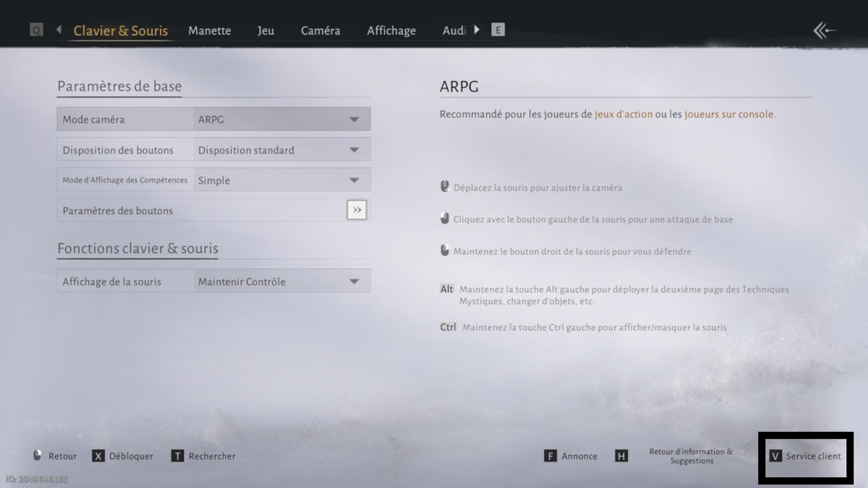Open the Affichage tab

pyautogui.click(x=391, y=31)
